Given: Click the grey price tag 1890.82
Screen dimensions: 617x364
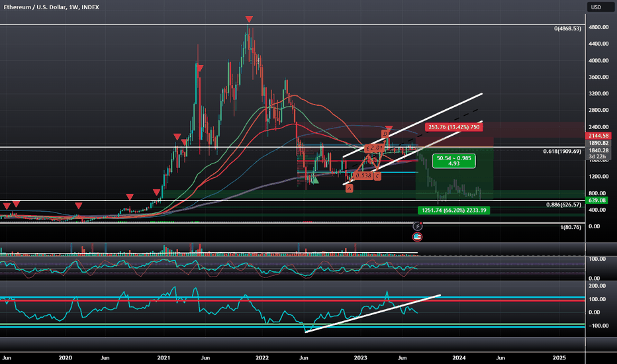Looking at the screenshot, I should pos(598,143).
